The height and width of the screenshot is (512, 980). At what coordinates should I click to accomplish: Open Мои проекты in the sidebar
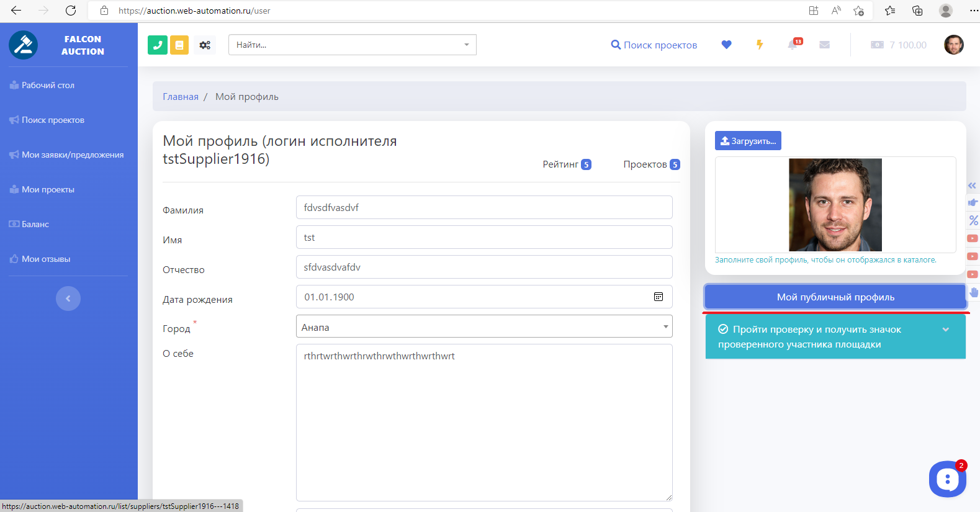pyautogui.click(x=48, y=189)
